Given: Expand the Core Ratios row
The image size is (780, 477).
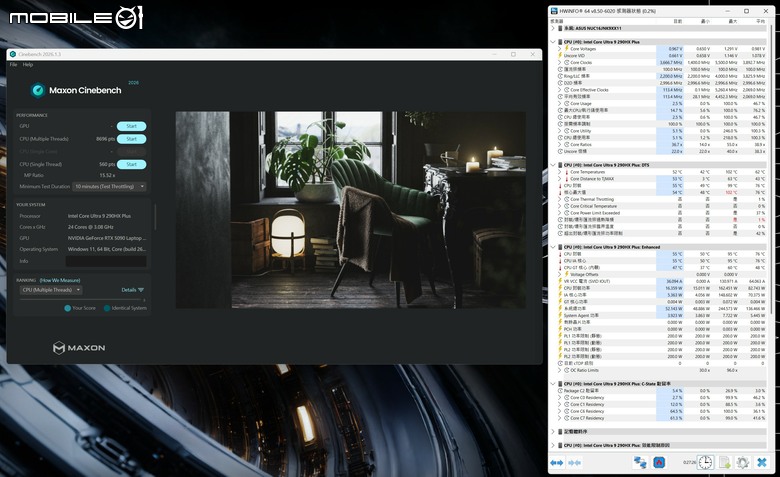Looking at the screenshot, I should 560,145.
